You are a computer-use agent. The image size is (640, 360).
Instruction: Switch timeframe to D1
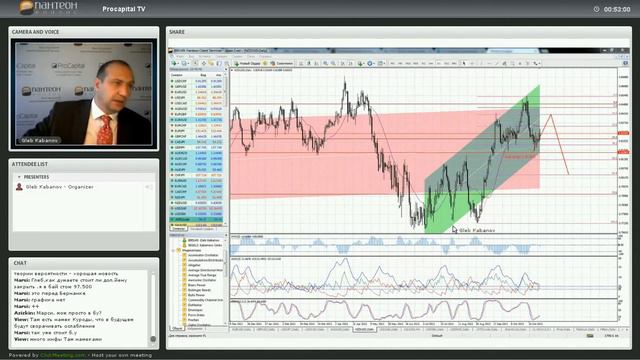438,63
